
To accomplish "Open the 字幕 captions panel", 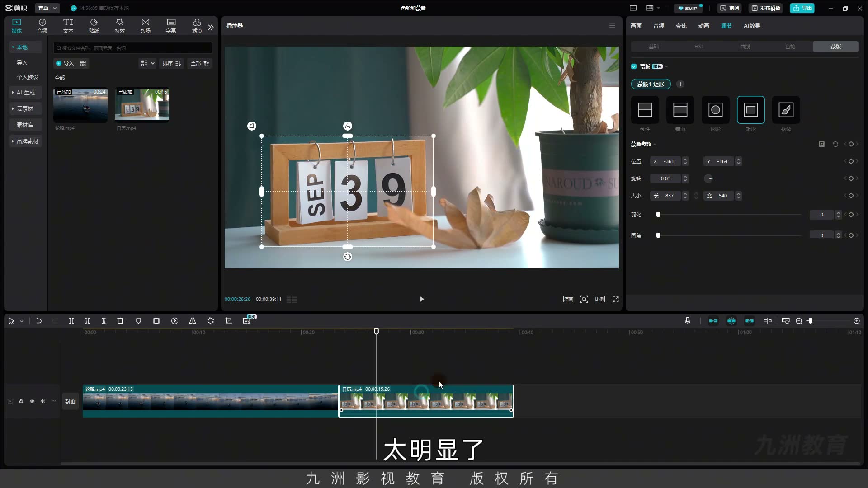I will click(171, 26).
